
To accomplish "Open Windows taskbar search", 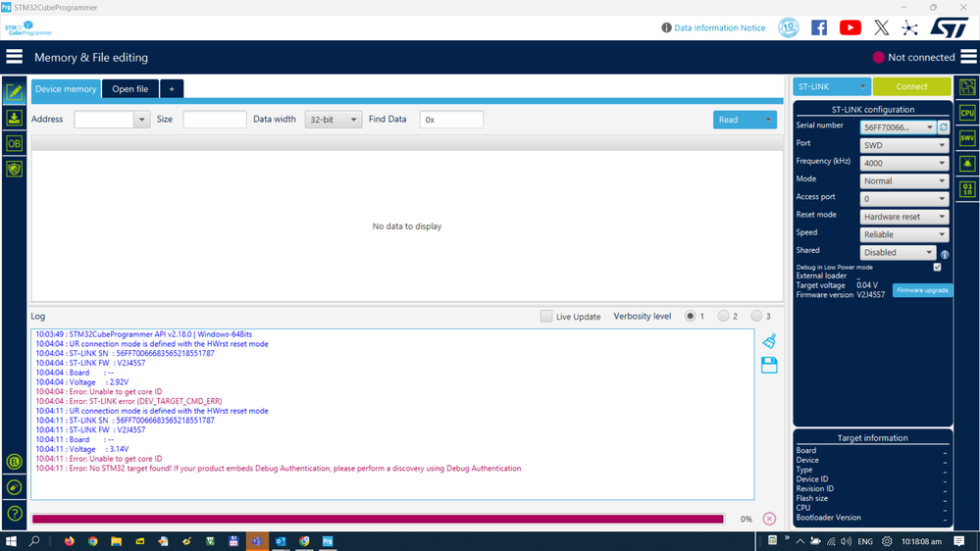I will (x=34, y=541).
